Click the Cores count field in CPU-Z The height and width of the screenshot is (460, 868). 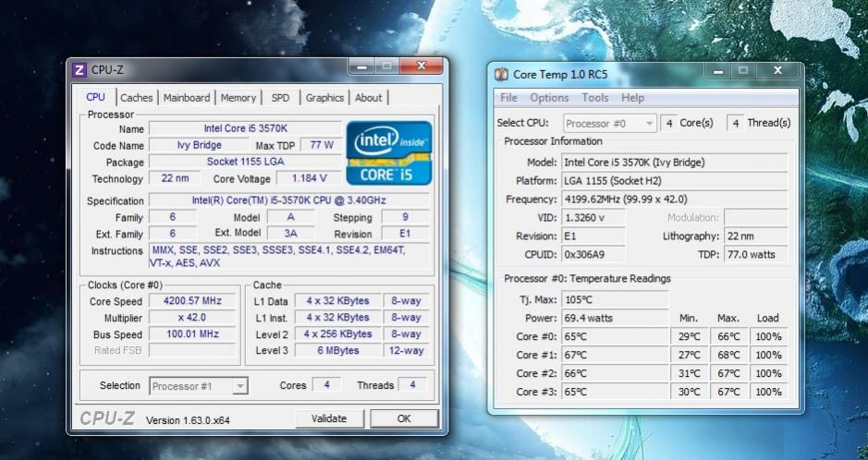click(326, 385)
